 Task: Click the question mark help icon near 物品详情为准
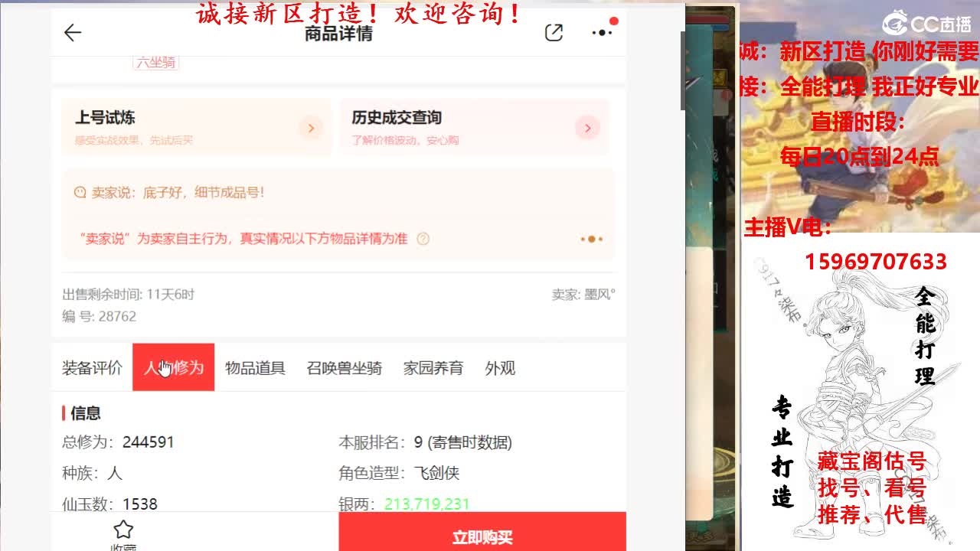(423, 239)
